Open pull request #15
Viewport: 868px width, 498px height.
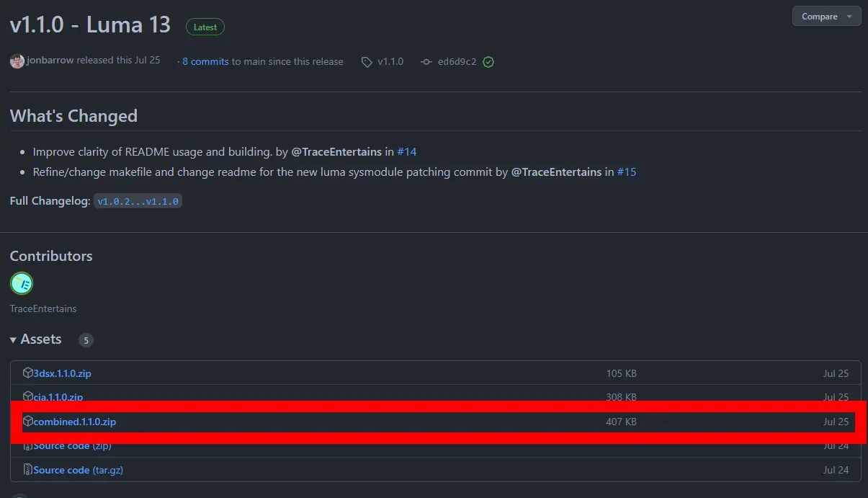tap(627, 172)
